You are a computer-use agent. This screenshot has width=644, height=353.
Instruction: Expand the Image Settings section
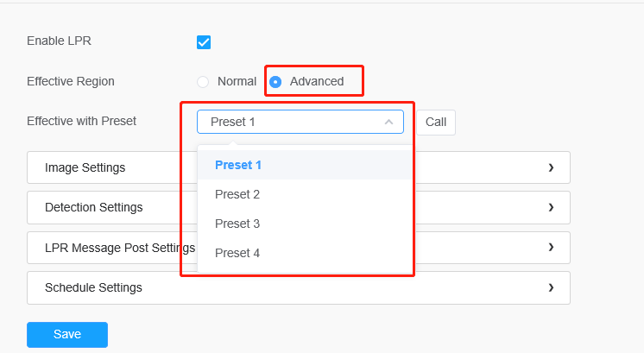coord(299,167)
